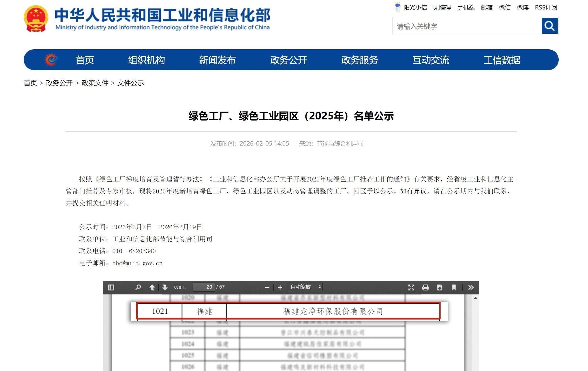Expand more PDF tools menu

point(471,287)
